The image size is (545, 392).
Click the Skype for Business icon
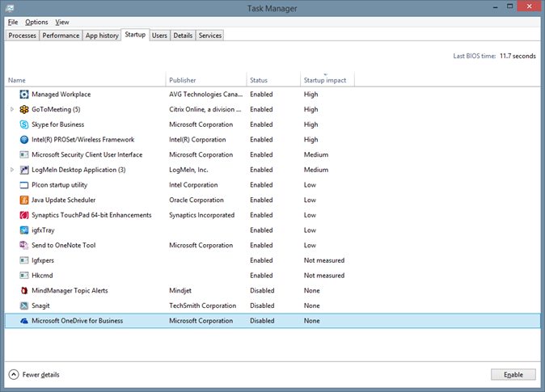24,124
